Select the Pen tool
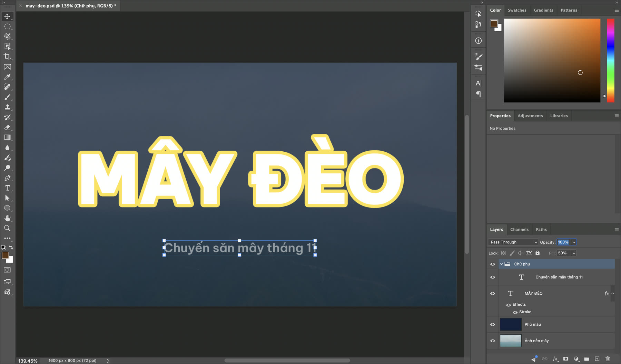Image resolution: width=621 pixels, height=364 pixels. pyautogui.click(x=7, y=178)
